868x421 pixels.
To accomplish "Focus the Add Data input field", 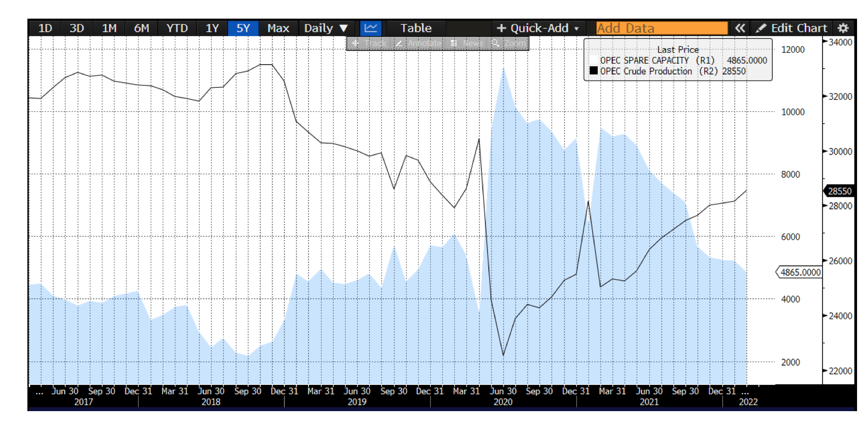I will coord(662,28).
